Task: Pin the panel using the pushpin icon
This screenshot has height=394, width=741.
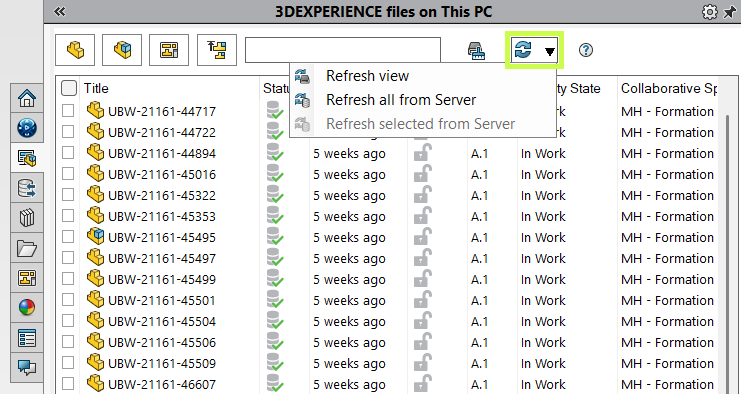Action: [731, 12]
